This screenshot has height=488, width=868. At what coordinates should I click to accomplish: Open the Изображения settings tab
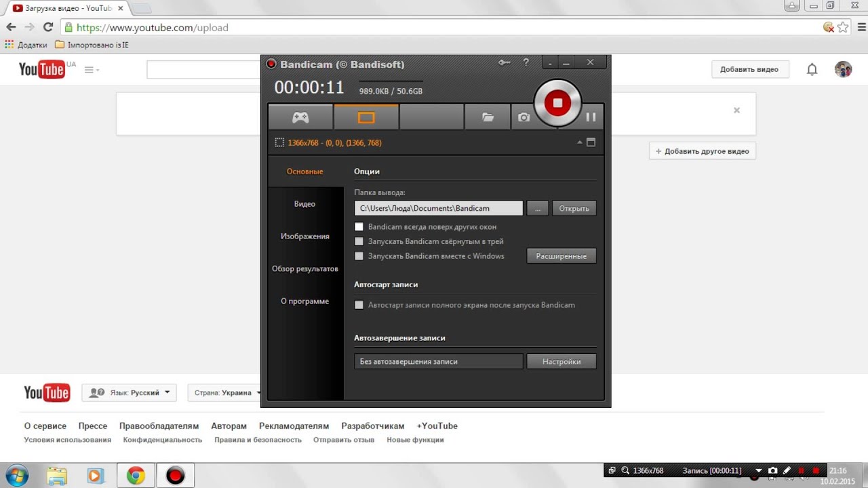coord(304,237)
